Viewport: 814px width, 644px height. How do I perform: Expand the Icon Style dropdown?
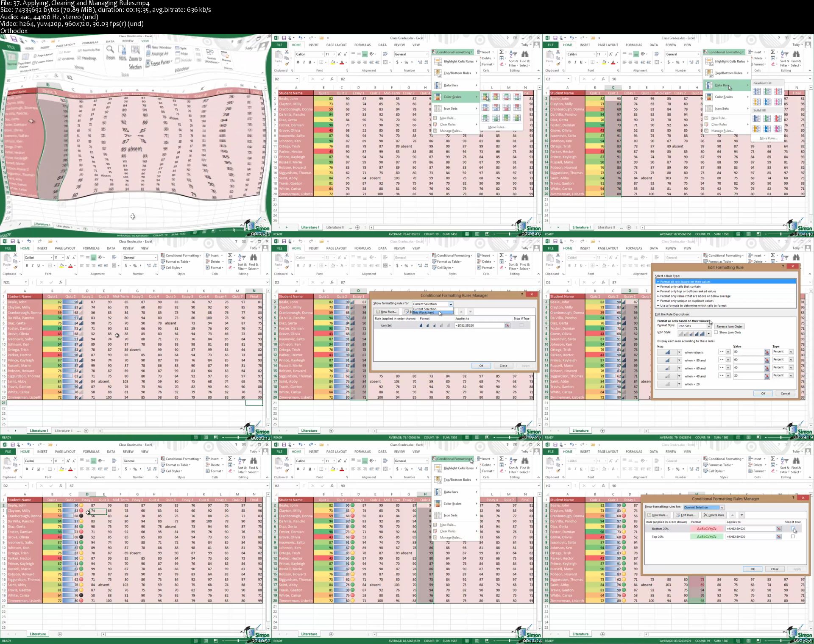(x=708, y=334)
